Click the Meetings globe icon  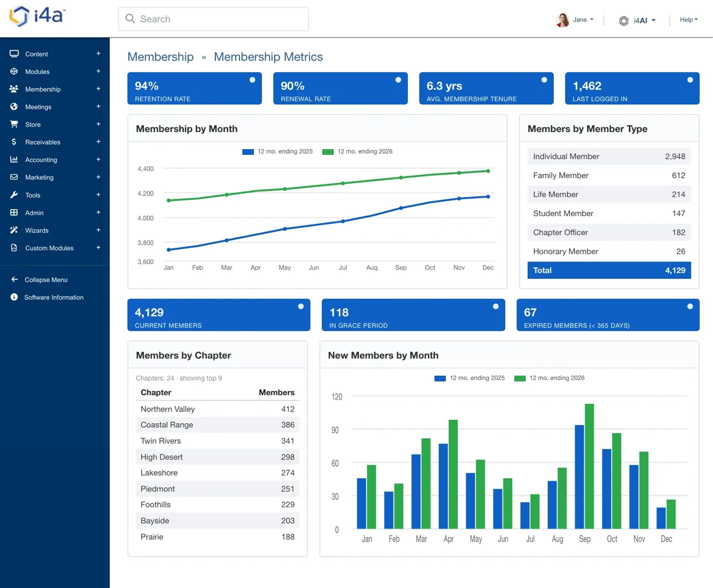click(14, 107)
